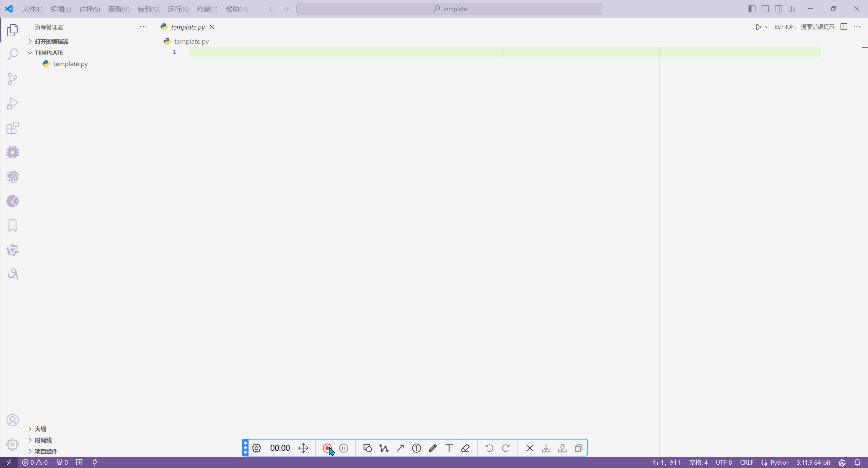
Task: Click the Search icon in the activity bar
Action: click(x=13, y=54)
